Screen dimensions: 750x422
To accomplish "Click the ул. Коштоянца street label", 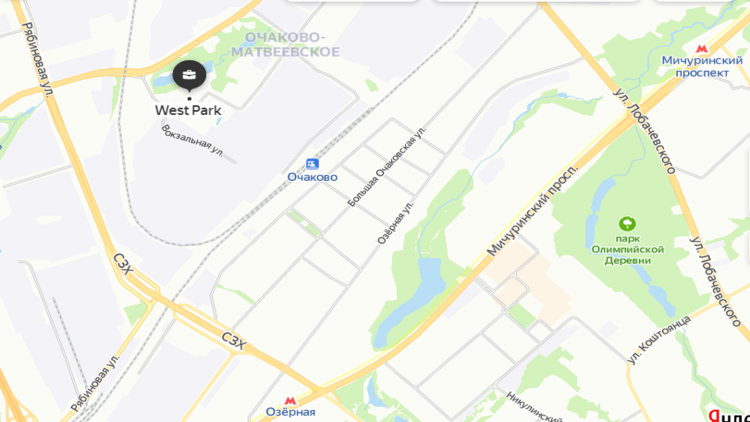I will click(659, 339).
